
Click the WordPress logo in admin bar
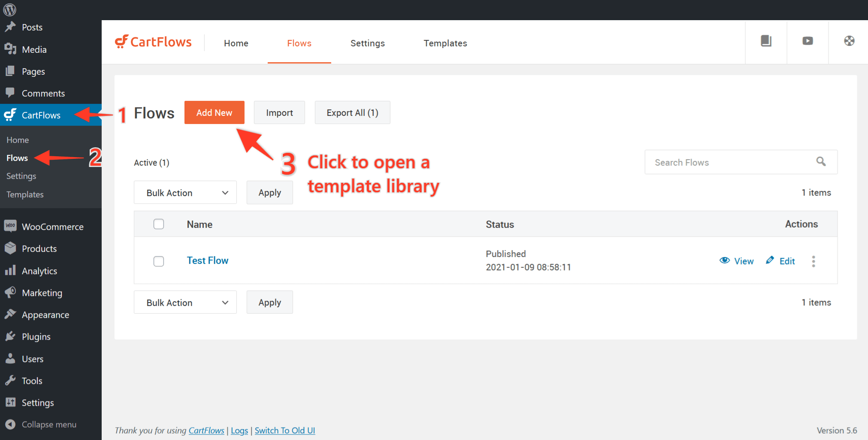pos(9,9)
